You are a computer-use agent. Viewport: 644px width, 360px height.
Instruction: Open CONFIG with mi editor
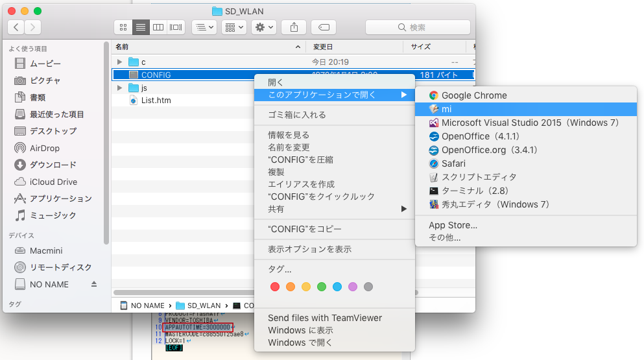pos(526,109)
